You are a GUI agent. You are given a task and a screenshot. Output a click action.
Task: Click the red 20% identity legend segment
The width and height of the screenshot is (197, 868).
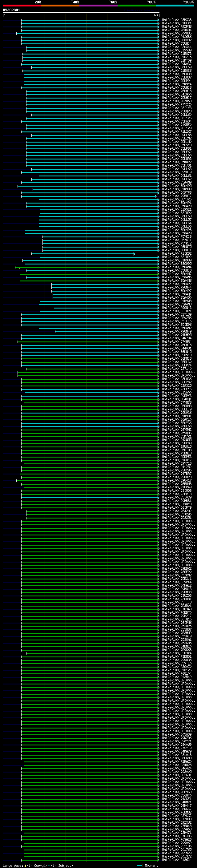(x=22, y=6)
